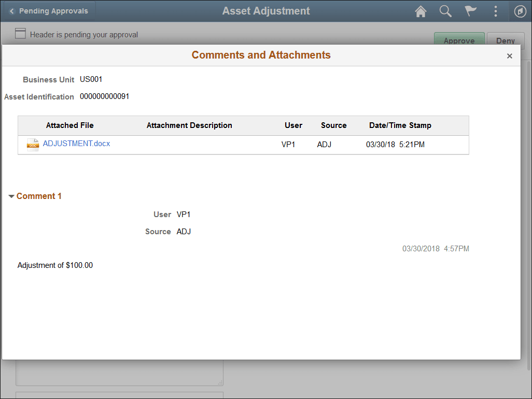
Task: Click the disclosure triangle next to Comment 1
Action: 11,196
